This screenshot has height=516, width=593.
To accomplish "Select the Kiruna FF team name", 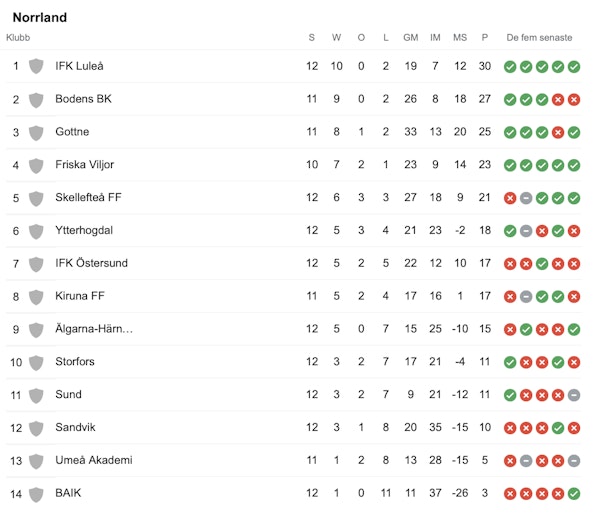I will pos(80,296).
